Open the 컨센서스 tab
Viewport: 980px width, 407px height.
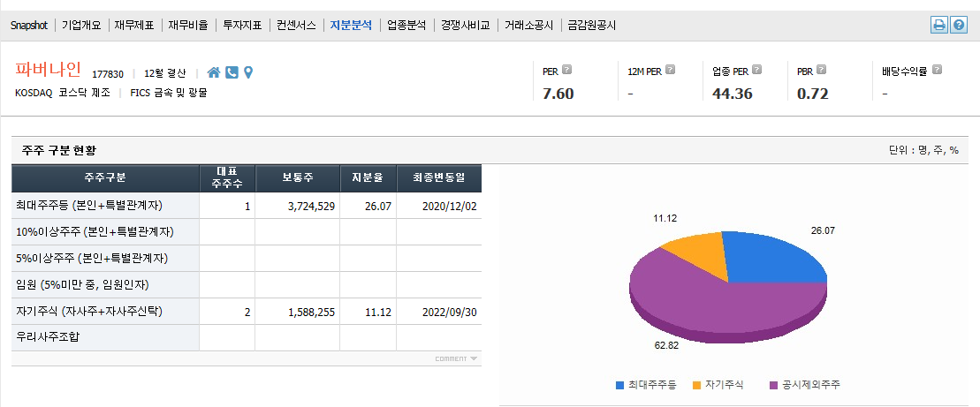297,26
